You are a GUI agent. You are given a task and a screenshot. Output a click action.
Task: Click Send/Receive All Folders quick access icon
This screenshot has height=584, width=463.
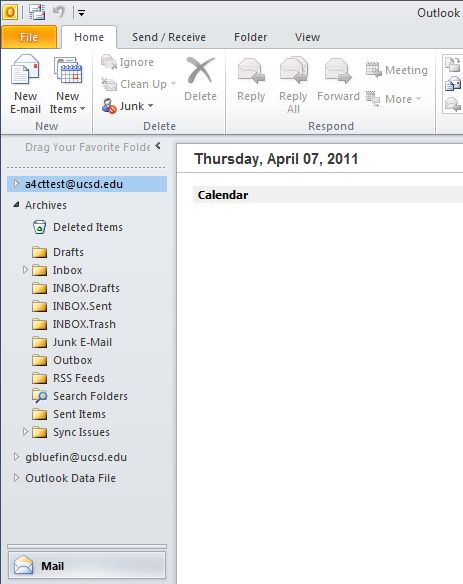(x=37, y=12)
